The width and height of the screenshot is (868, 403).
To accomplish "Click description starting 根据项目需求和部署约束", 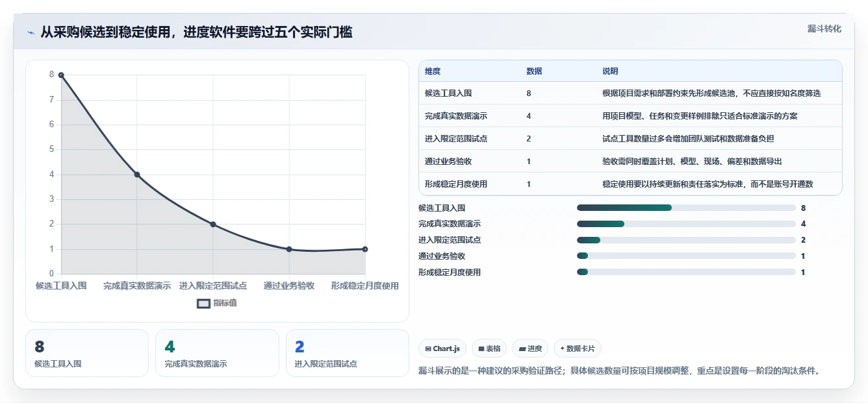I will 711,93.
